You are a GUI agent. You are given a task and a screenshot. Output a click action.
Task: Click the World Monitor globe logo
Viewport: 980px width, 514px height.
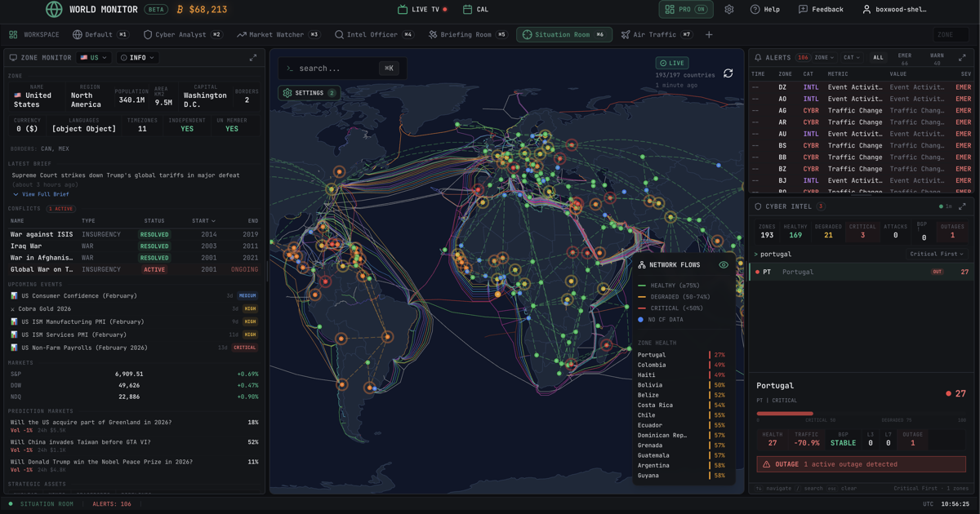point(54,10)
